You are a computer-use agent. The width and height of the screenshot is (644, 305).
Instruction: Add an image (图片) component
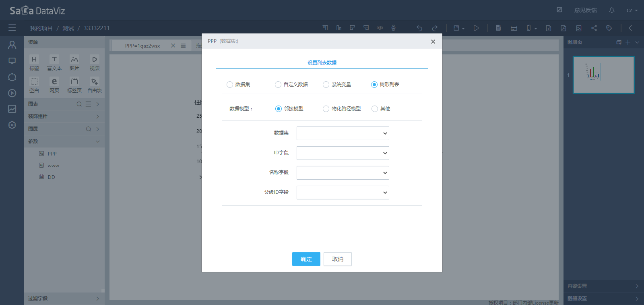point(74,63)
